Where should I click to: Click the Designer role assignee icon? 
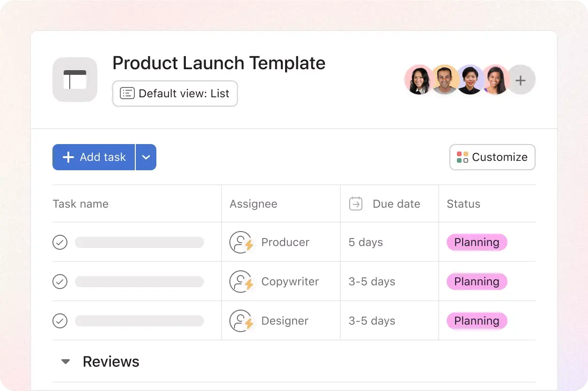tap(241, 321)
